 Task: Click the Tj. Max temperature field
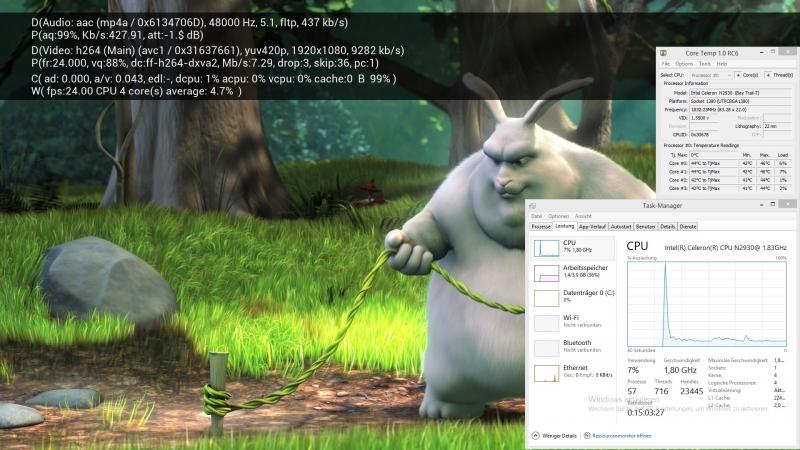click(x=714, y=155)
